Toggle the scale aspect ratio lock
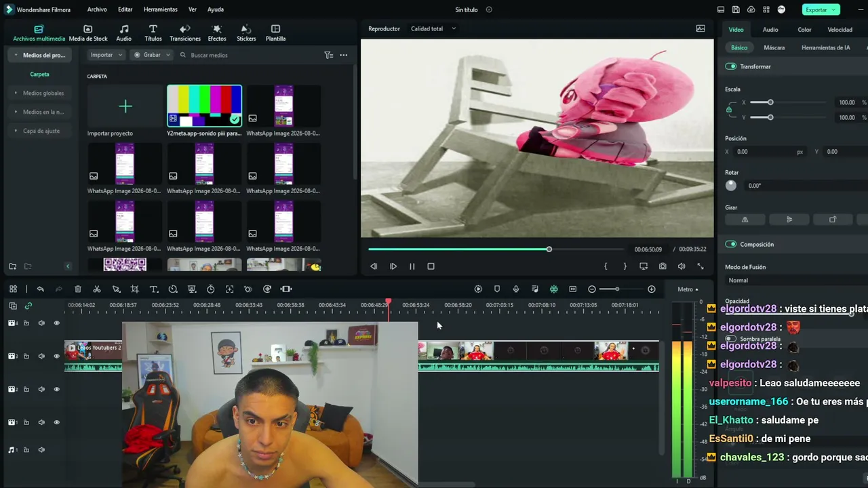 (729, 109)
